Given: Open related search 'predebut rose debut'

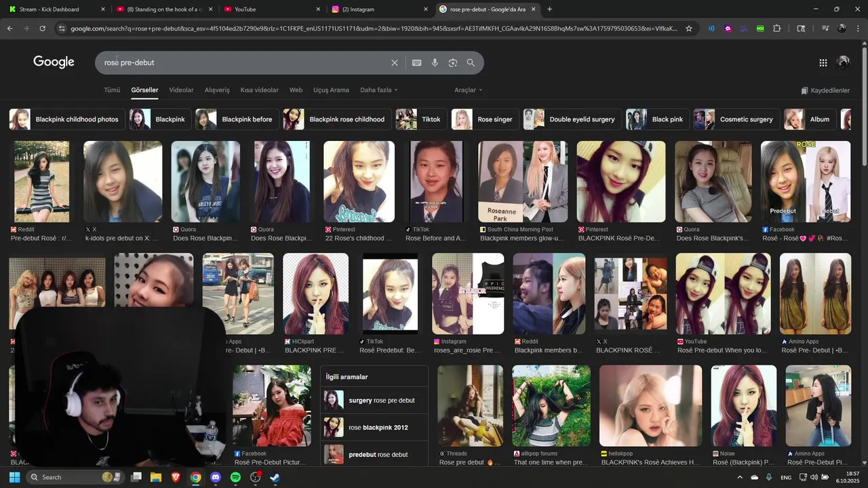Looking at the screenshot, I should pyautogui.click(x=374, y=455).
